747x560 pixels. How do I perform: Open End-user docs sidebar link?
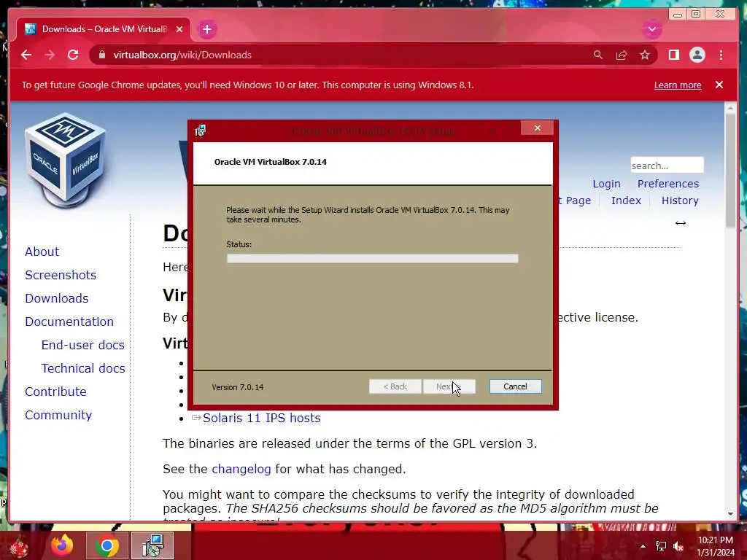(x=83, y=345)
